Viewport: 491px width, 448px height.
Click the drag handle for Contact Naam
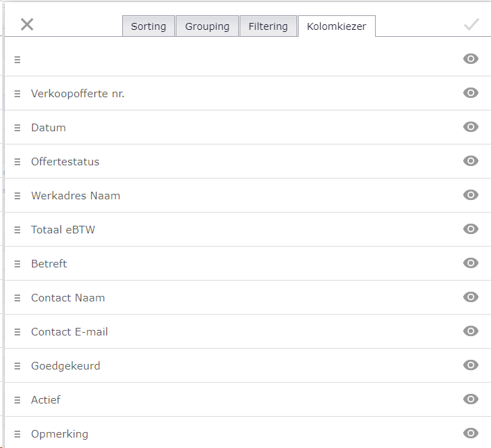[17, 298]
